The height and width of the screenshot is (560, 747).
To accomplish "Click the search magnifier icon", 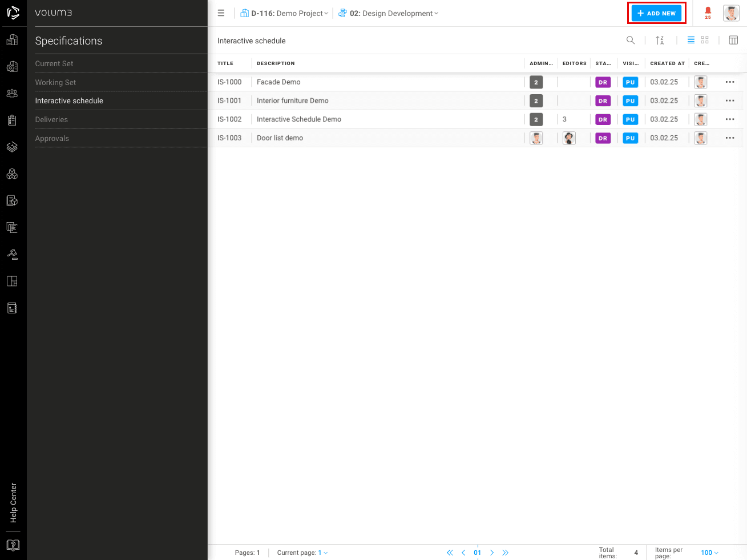I will (631, 40).
